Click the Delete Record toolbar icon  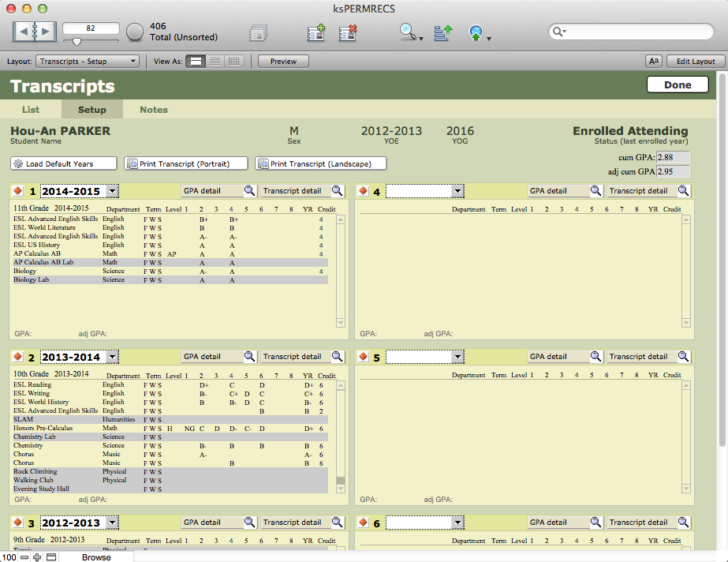click(348, 32)
